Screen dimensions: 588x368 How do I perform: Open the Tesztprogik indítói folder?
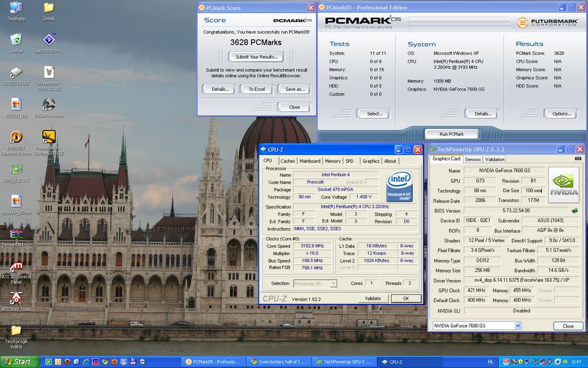tap(16, 337)
